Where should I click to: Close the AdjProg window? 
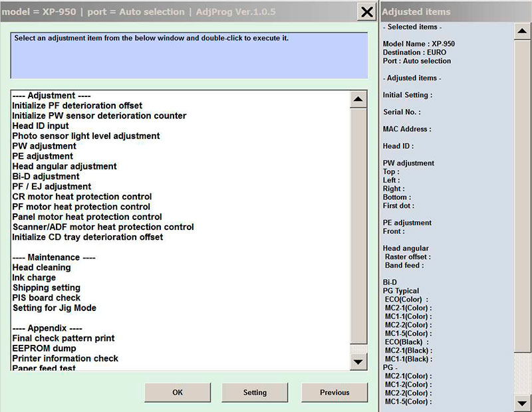367,12
